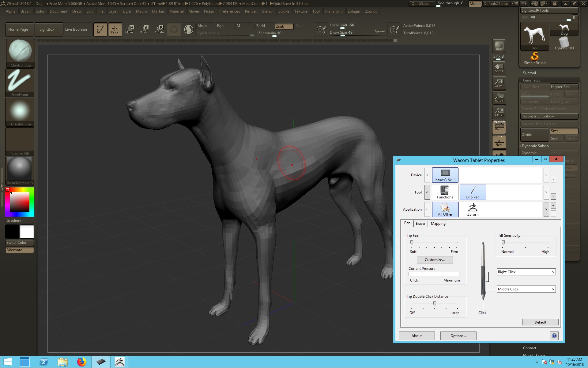The height and width of the screenshot is (368, 588).
Task: Expand the Subtool subpalette
Action: 529,73
